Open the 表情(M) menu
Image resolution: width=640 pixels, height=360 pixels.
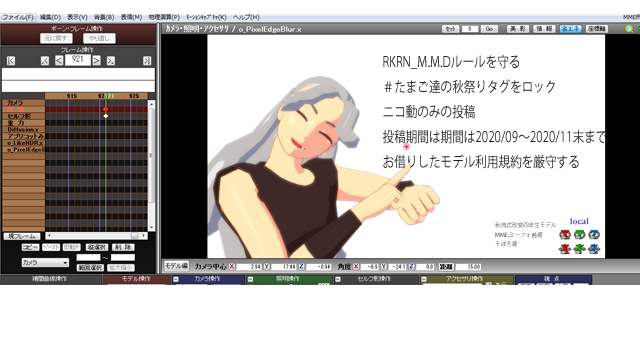point(131,17)
